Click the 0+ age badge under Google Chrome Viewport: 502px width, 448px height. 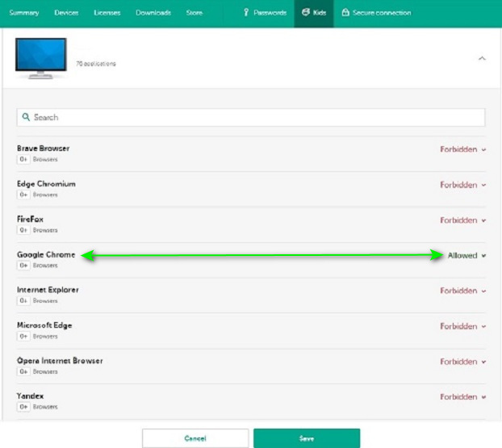23,266
